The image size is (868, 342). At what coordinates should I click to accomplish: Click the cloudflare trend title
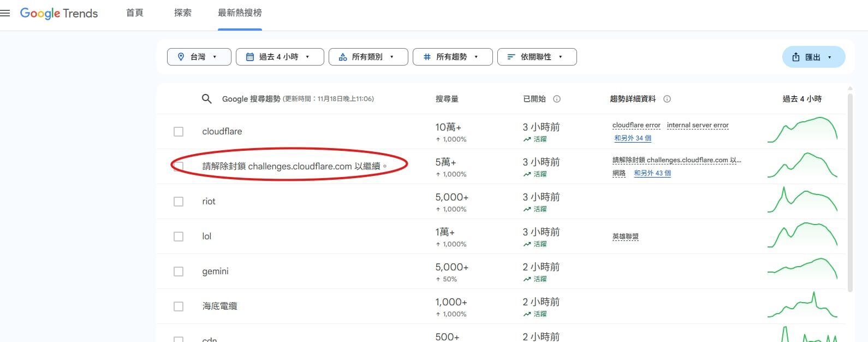point(222,132)
